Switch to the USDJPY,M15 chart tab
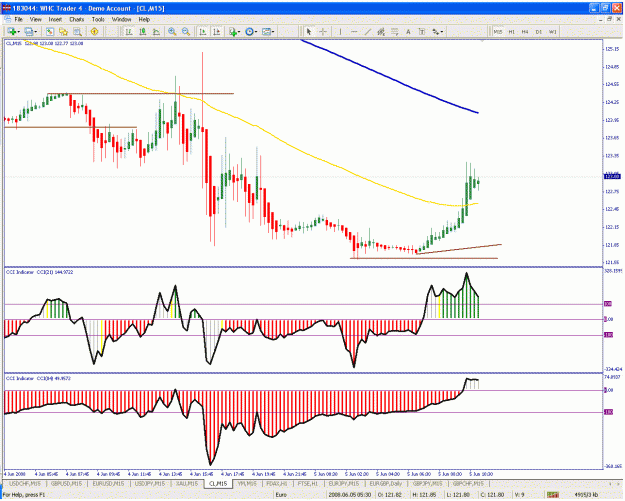The width and height of the screenshot is (625, 501). coord(149,483)
